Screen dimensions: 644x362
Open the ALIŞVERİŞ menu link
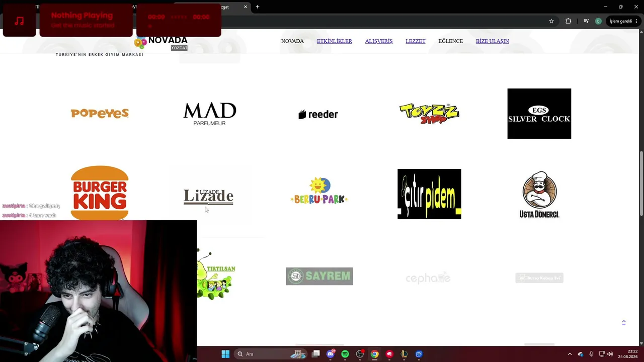379,41
